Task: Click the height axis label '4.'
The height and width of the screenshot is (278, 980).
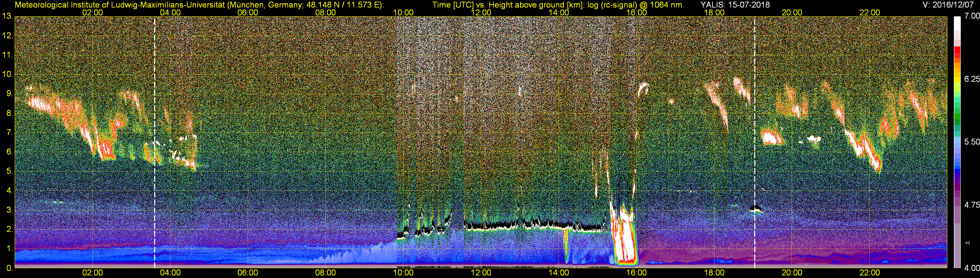Action: click(9, 191)
